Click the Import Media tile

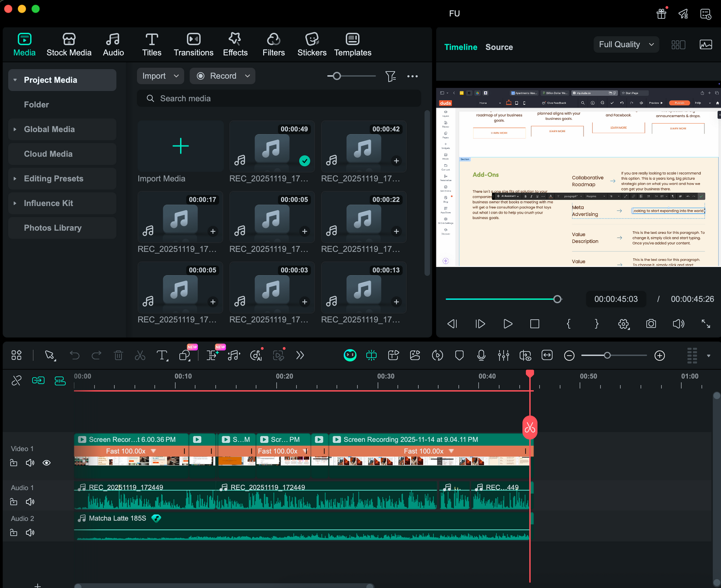pyautogui.click(x=180, y=146)
